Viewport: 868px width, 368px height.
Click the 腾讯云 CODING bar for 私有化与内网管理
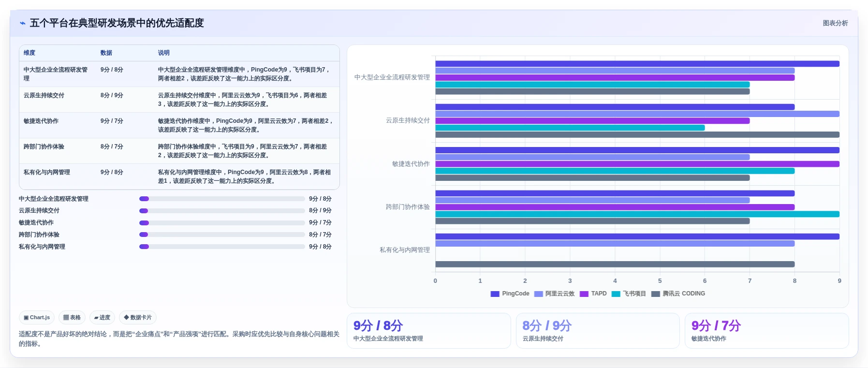[615, 265]
